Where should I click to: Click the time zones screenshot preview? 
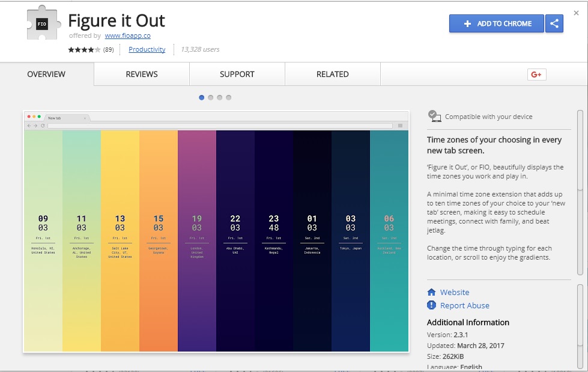216,231
